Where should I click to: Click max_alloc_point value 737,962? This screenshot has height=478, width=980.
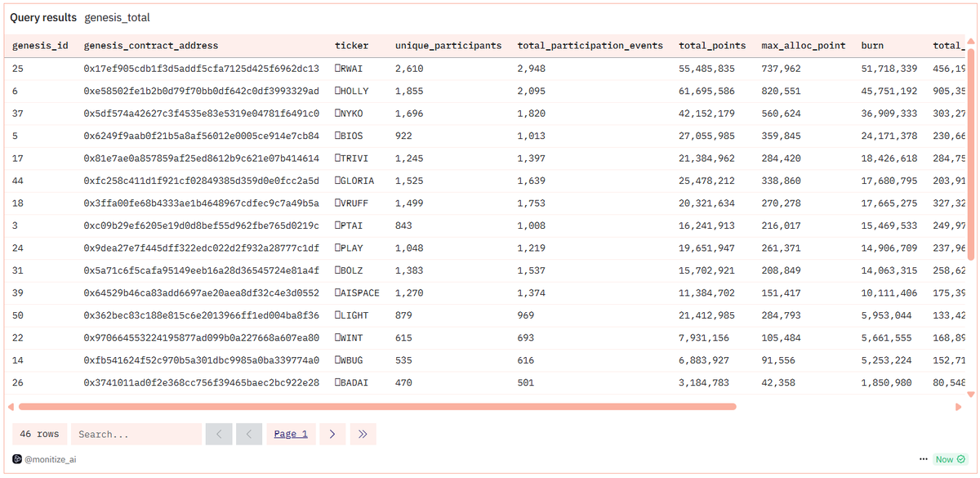click(781, 69)
